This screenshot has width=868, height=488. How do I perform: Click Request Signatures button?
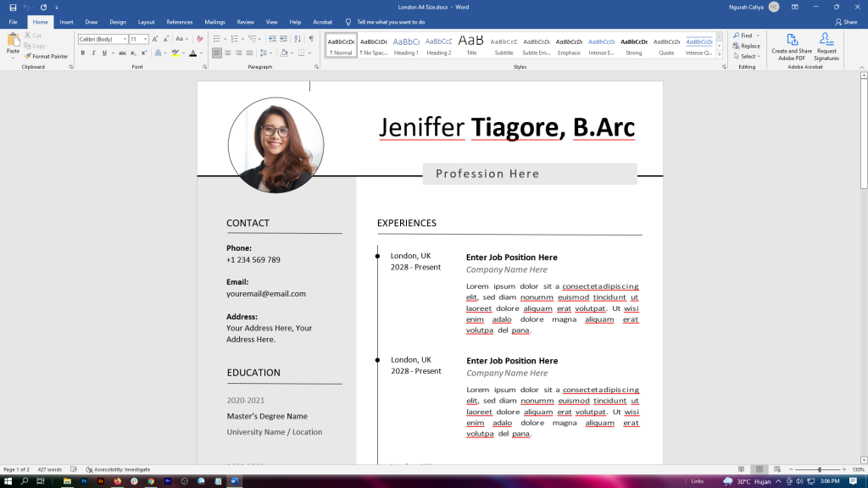pos(826,44)
